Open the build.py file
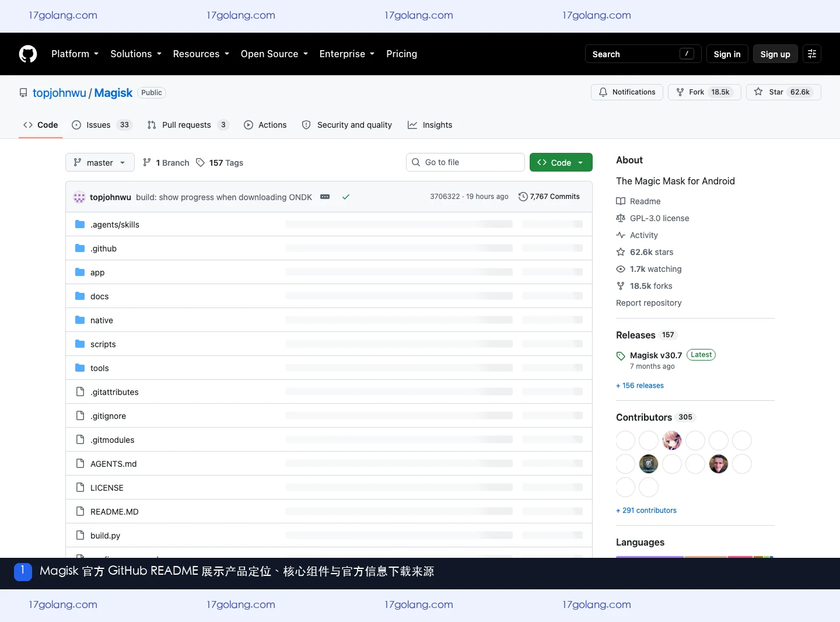The height and width of the screenshot is (622, 840). [105, 536]
